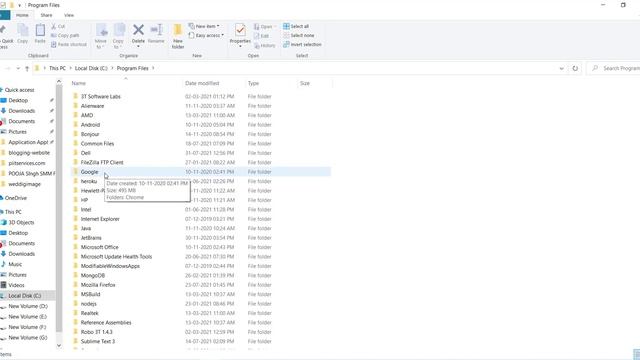Select the JetBrains folder row

tap(200, 238)
